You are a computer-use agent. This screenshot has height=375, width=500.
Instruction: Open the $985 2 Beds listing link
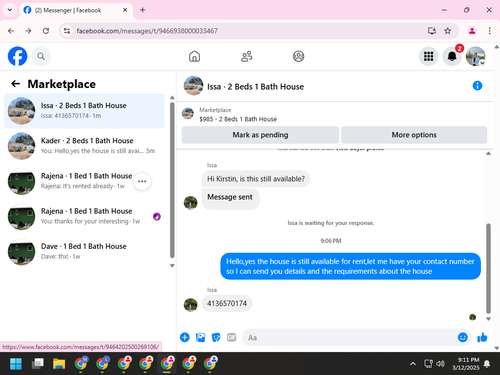coord(238,119)
